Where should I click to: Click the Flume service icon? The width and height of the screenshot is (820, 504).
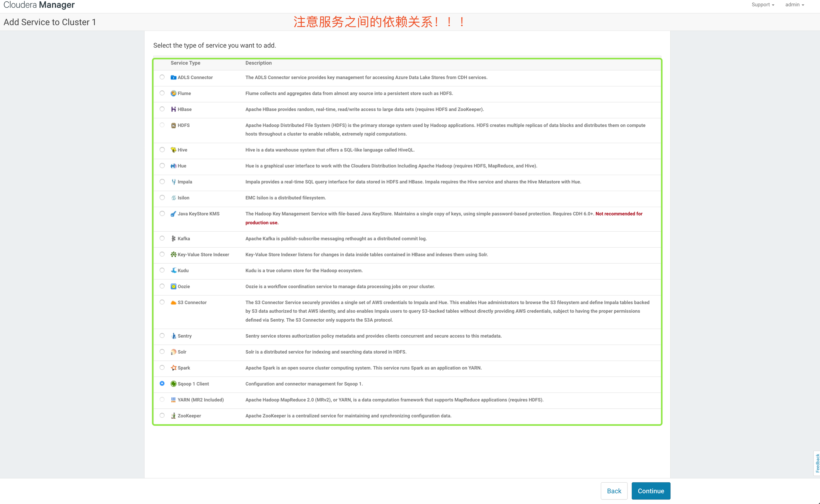pyautogui.click(x=173, y=93)
